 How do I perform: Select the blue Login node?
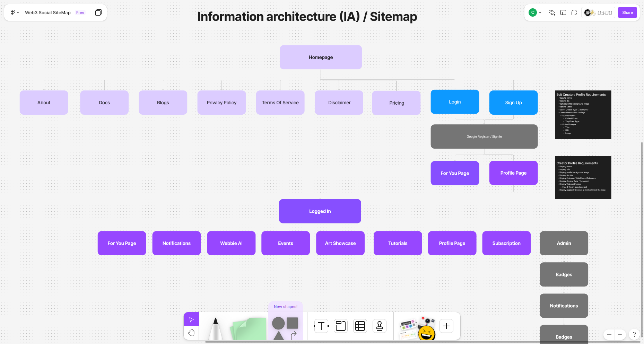[455, 102]
